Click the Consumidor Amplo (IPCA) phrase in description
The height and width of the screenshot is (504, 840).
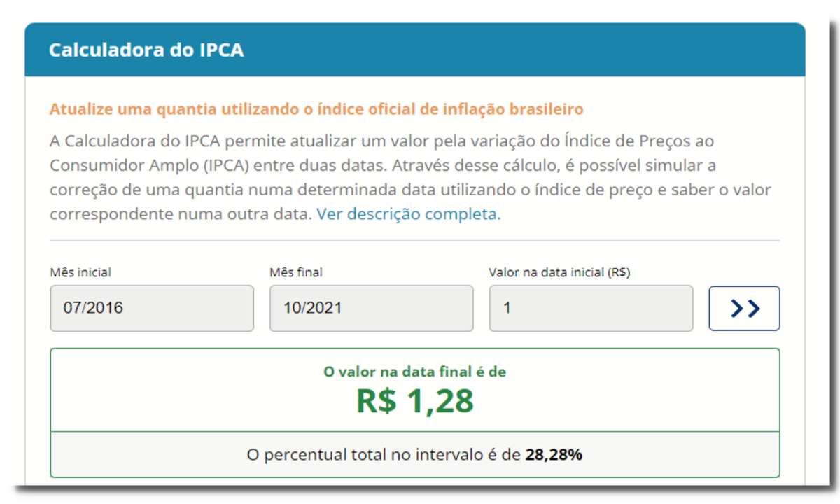tap(150, 166)
